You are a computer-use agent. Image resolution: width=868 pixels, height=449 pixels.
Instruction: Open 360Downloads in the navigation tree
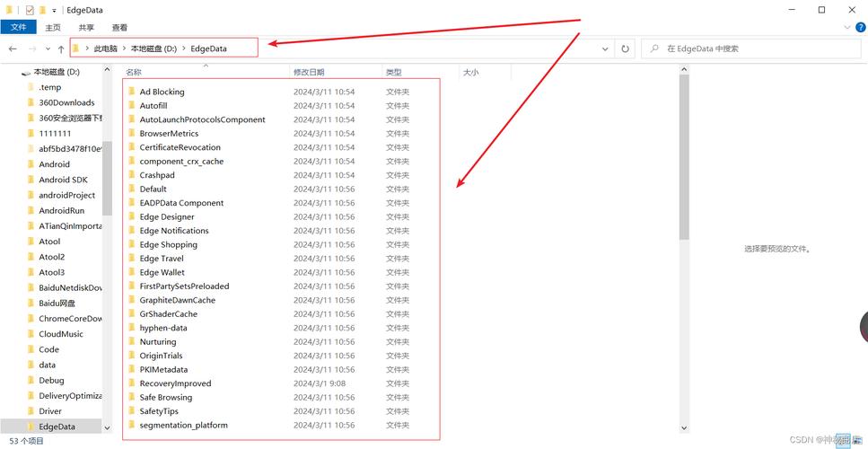[66, 102]
